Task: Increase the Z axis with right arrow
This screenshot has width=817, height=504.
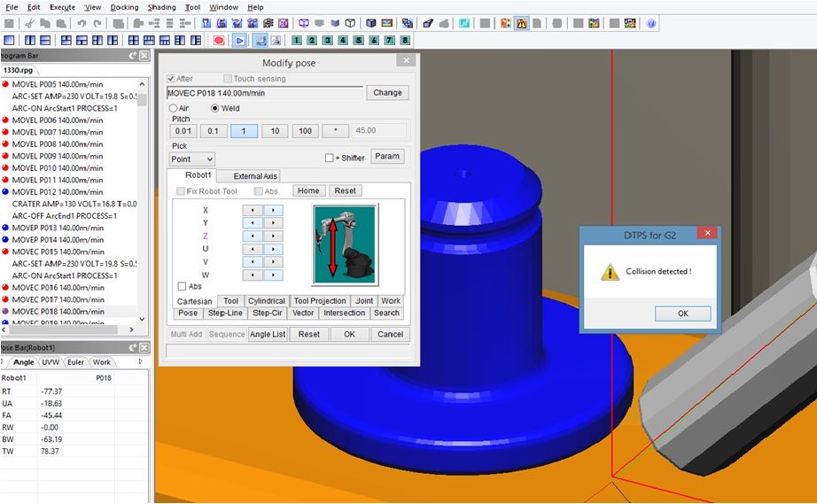Action: [273, 236]
